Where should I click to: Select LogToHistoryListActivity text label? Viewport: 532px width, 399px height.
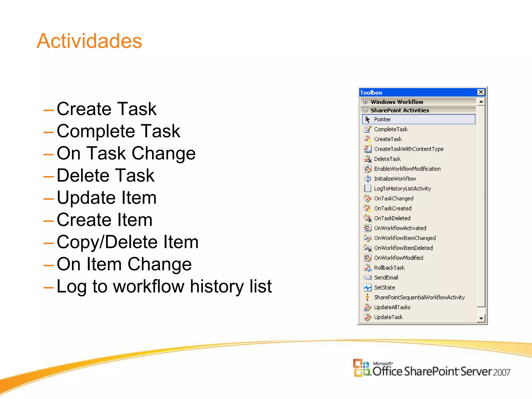(402, 189)
